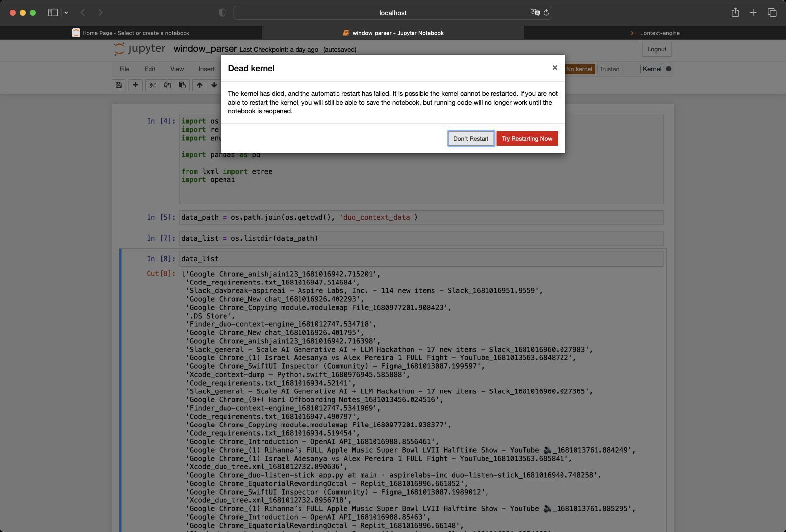Choose Don't Restart in the dialog
This screenshot has width=786, height=532.
point(471,139)
